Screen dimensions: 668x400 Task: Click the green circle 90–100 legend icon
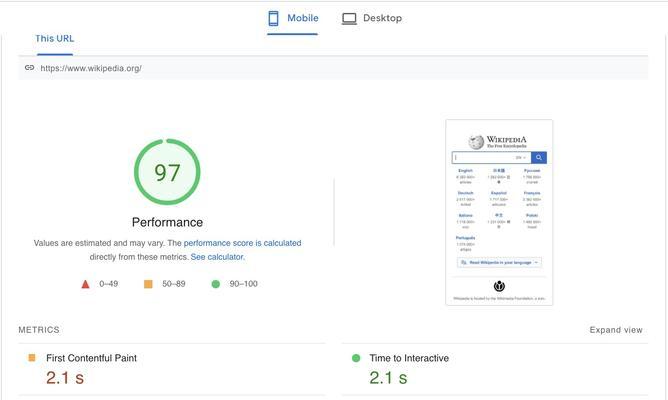click(216, 284)
